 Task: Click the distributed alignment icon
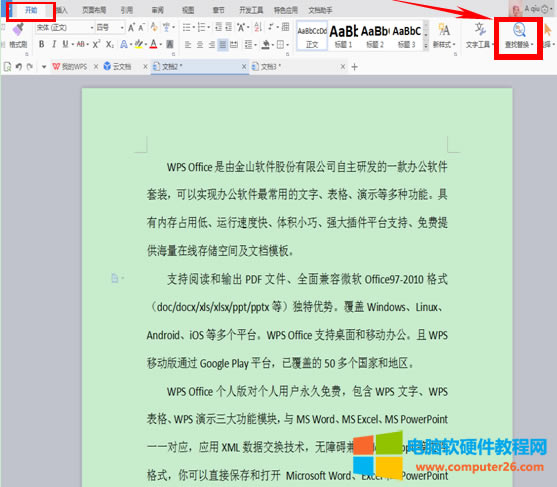(x=234, y=45)
